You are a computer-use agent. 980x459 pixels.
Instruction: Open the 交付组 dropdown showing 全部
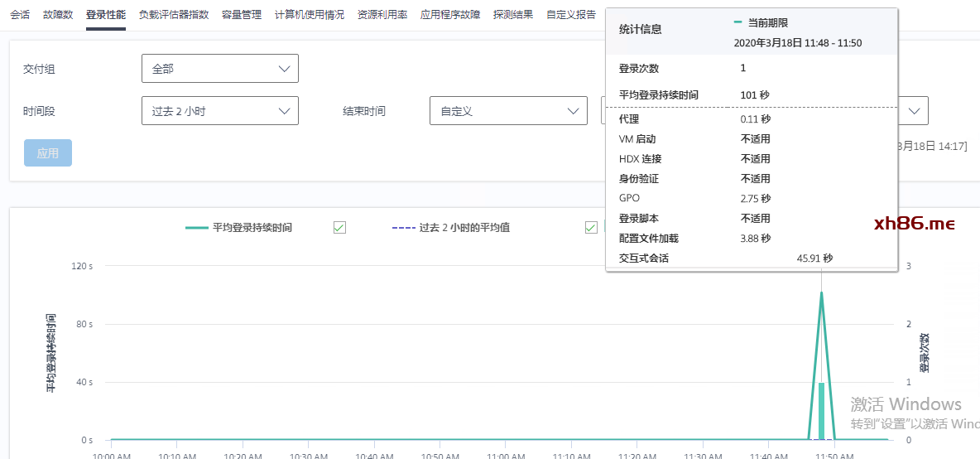coord(219,69)
